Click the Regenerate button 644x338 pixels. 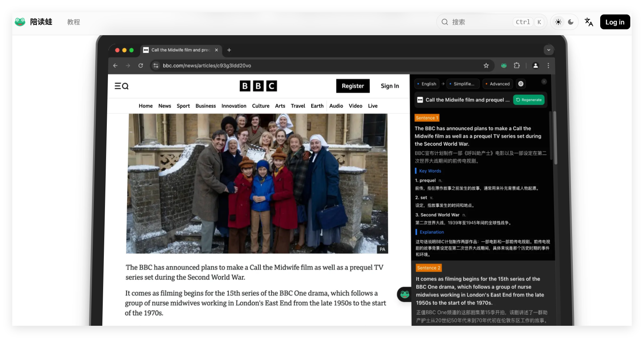pos(529,100)
